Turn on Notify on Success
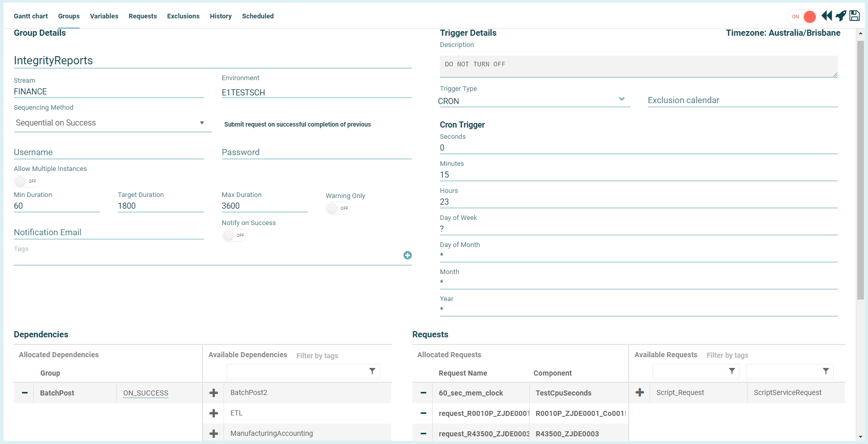This screenshot has height=444, width=868. tap(234, 235)
